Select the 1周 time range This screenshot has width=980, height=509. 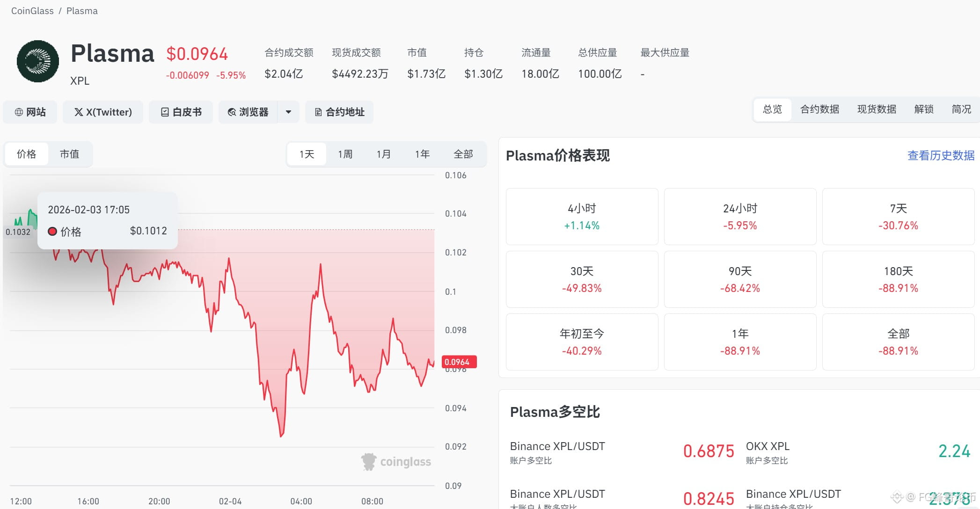point(345,154)
